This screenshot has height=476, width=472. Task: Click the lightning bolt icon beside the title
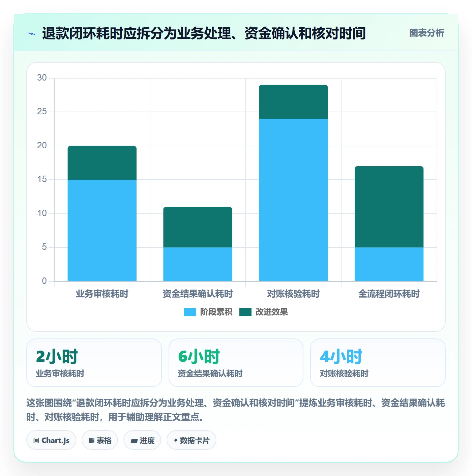[x=32, y=34]
